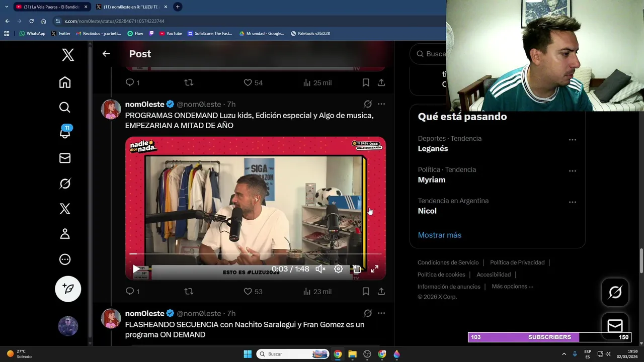Open Grok in the X sidebar

pos(65,184)
